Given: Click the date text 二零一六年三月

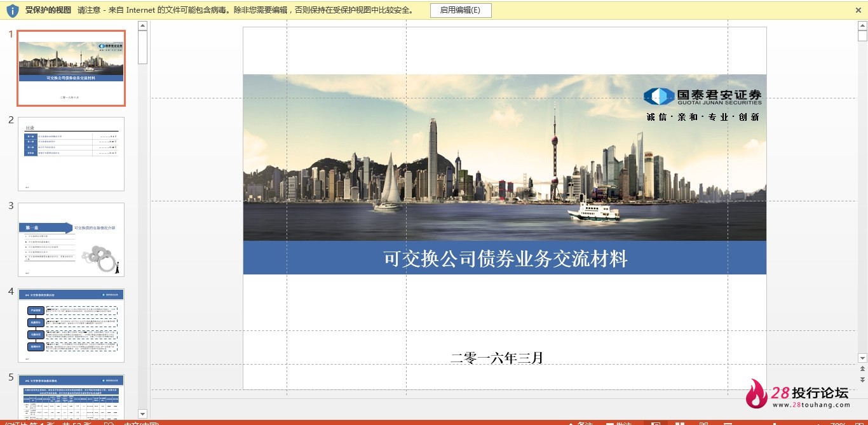Looking at the screenshot, I should click(x=497, y=358).
